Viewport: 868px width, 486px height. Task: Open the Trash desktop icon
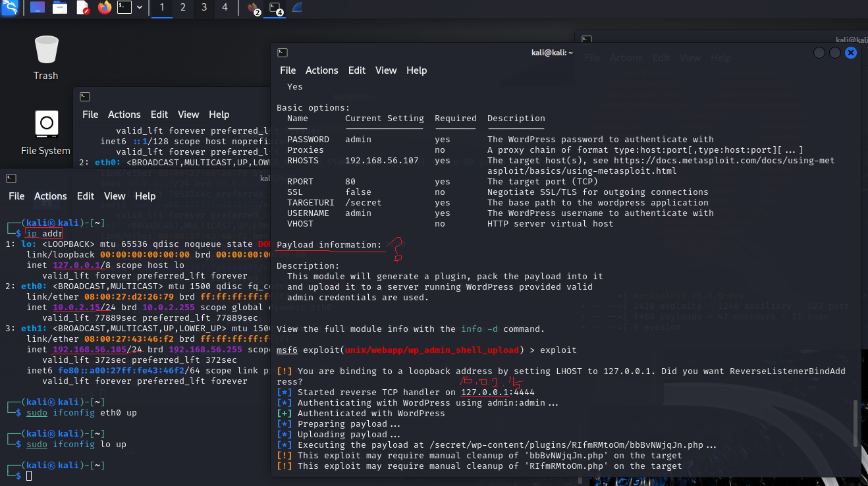coord(46,58)
